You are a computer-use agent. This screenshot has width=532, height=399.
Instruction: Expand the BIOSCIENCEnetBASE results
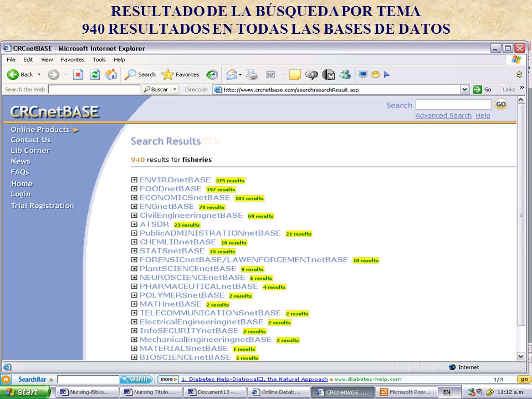[x=134, y=357]
